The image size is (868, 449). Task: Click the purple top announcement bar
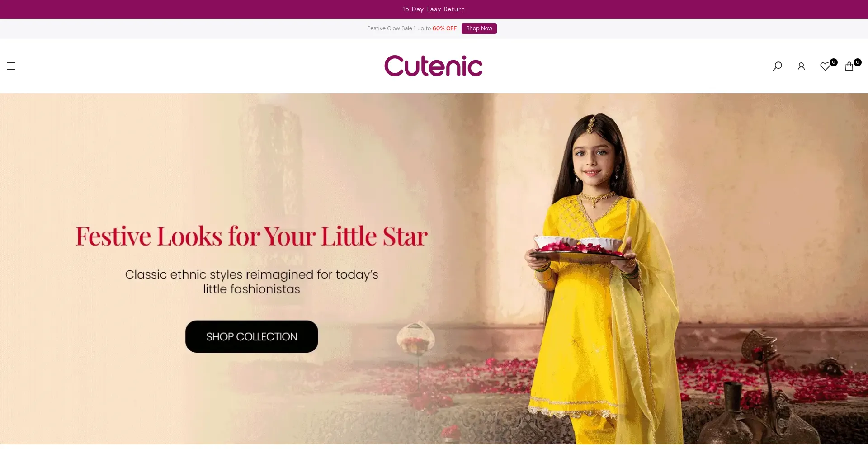click(x=434, y=9)
